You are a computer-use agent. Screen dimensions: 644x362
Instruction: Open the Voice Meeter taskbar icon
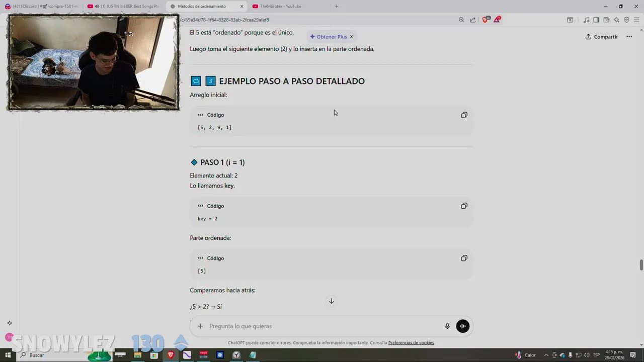click(203, 355)
